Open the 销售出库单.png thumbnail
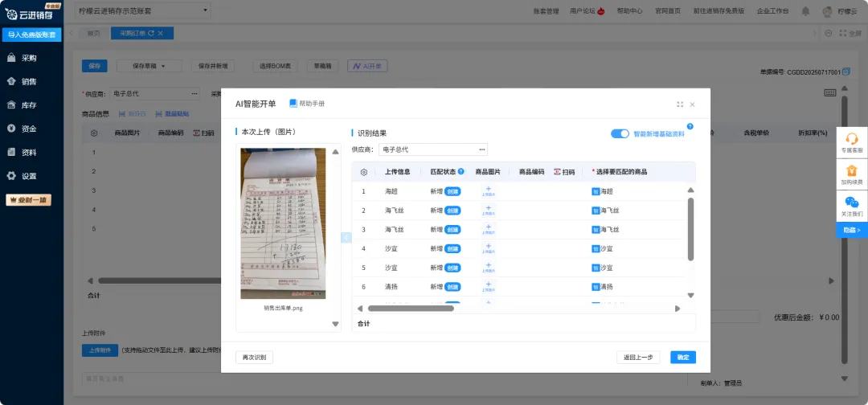868x405 pixels. click(283, 223)
